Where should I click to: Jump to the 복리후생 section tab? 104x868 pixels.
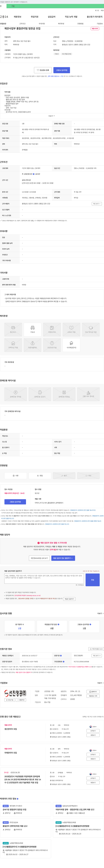pos(61,24)
